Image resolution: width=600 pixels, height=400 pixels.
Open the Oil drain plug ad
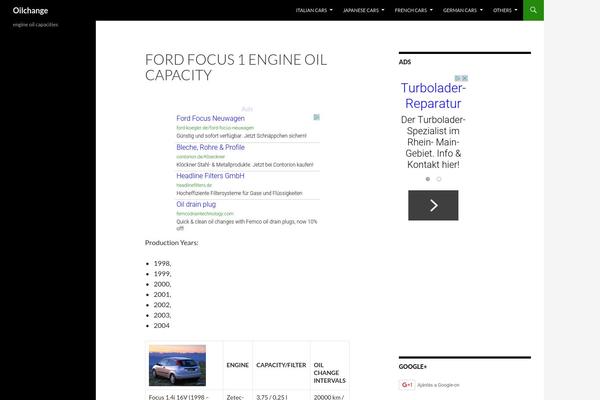pyautogui.click(x=196, y=204)
